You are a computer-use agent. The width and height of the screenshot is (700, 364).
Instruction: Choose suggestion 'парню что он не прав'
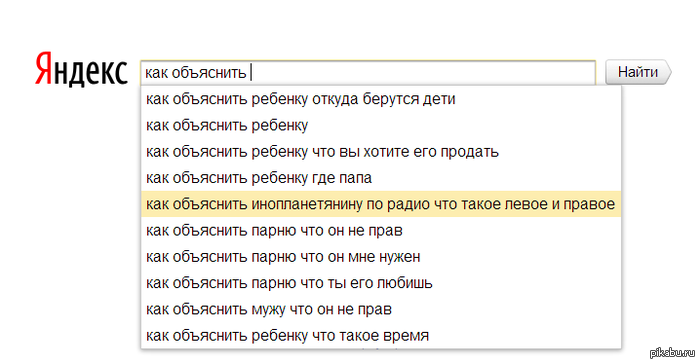click(x=381, y=230)
